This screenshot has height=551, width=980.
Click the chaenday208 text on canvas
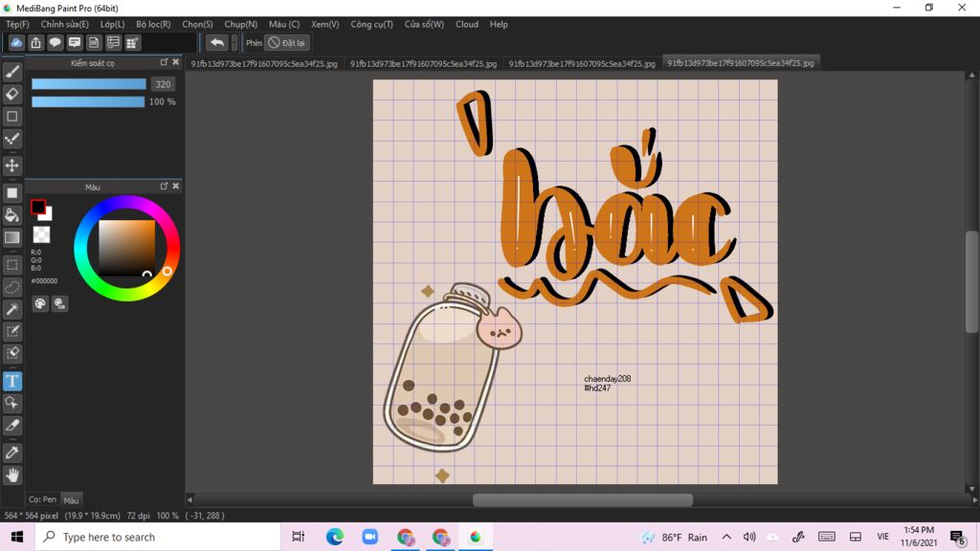tap(608, 379)
